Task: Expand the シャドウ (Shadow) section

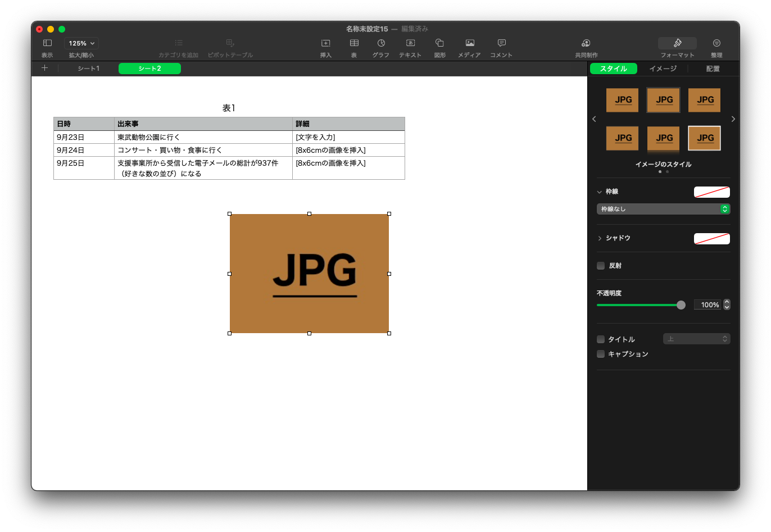Action: tap(600, 238)
